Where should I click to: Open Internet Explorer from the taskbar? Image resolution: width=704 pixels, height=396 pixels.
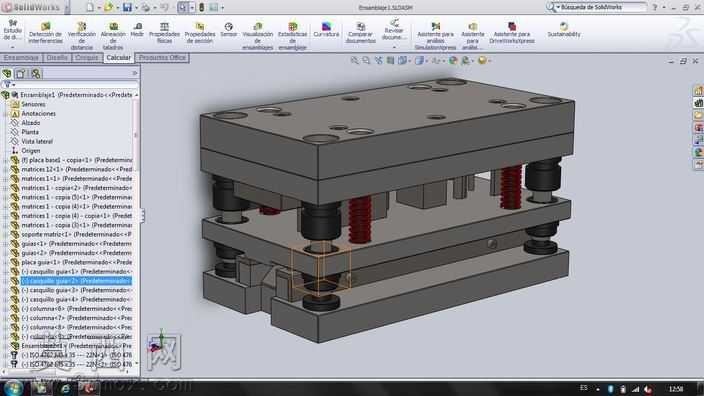coord(66,388)
